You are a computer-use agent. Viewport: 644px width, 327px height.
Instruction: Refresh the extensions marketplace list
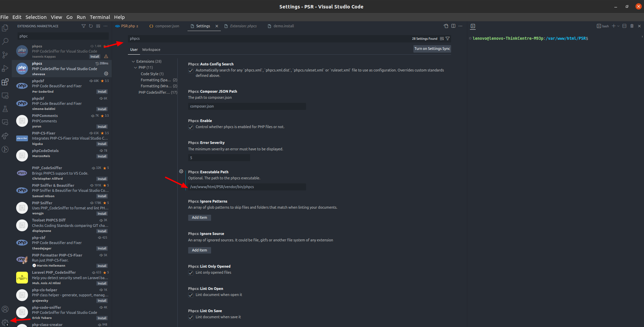pos(91,26)
